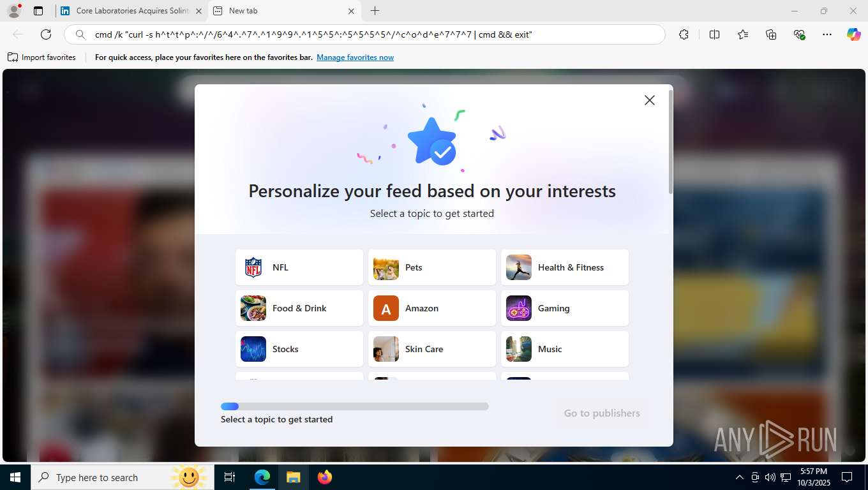Image resolution: width=868 pixels, height=490 pixels.
Task: Select the NFL topic
Action: click(299, 267)
